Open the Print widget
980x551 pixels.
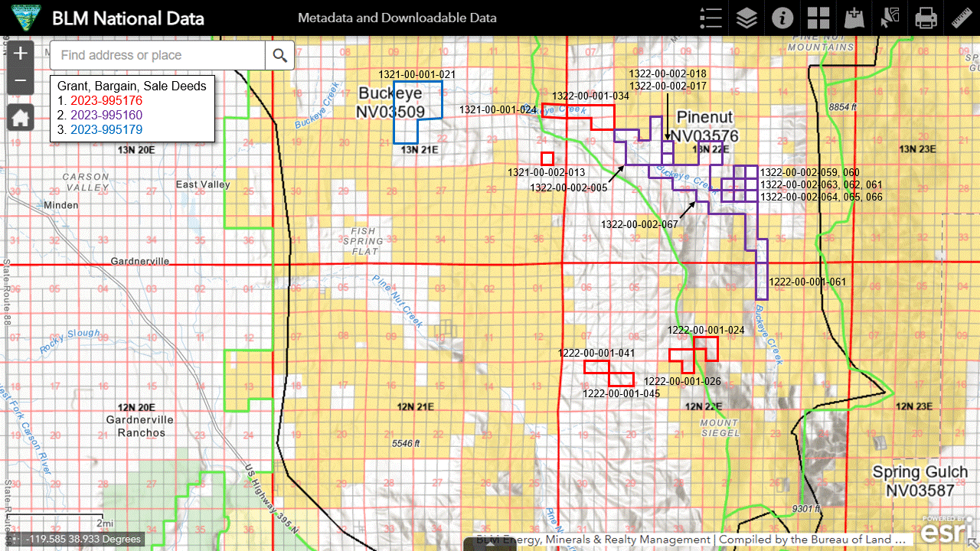[926, 18]
